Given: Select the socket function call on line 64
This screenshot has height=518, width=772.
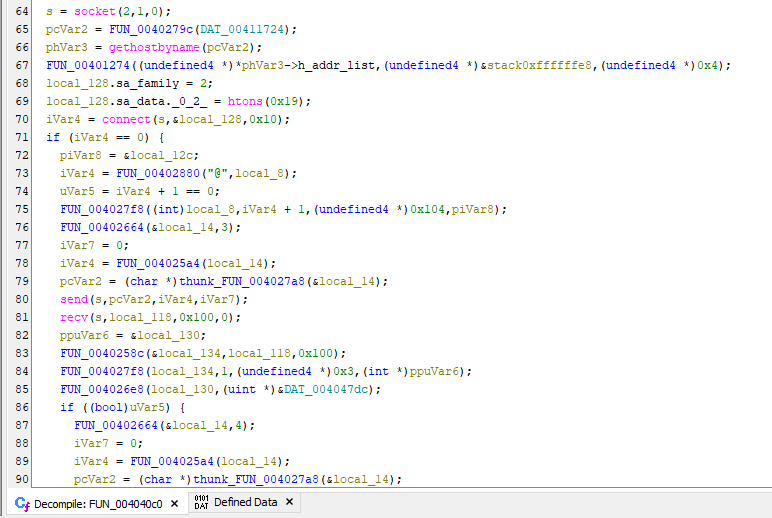Looking at the screenshot, I should tap(87, 12).
